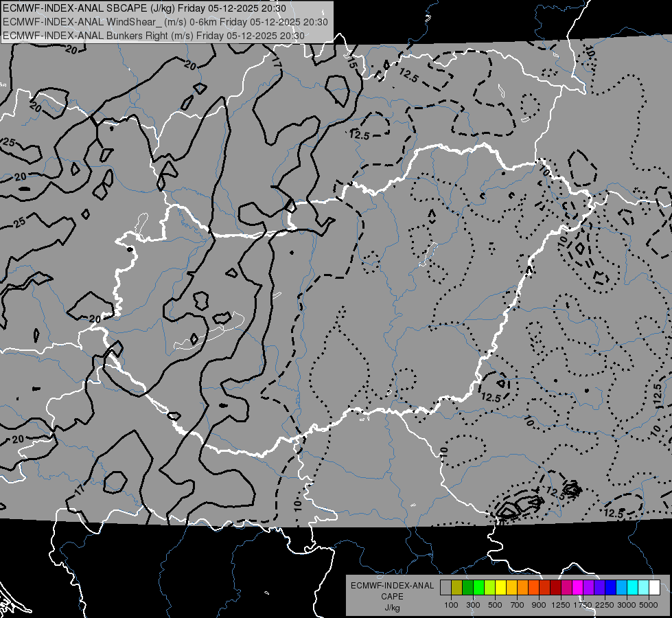Select the dark blue legend swatch
This screenshot has height=618, width=672.
(x=610, y=588)
